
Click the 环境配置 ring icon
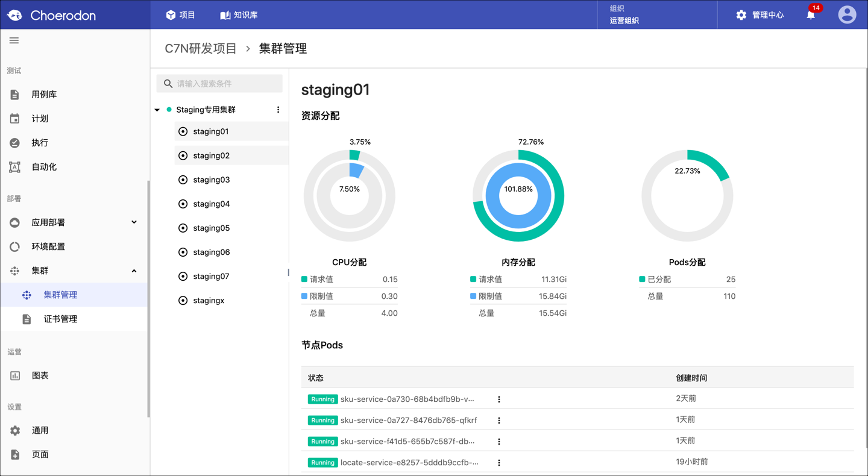(15, 246)
